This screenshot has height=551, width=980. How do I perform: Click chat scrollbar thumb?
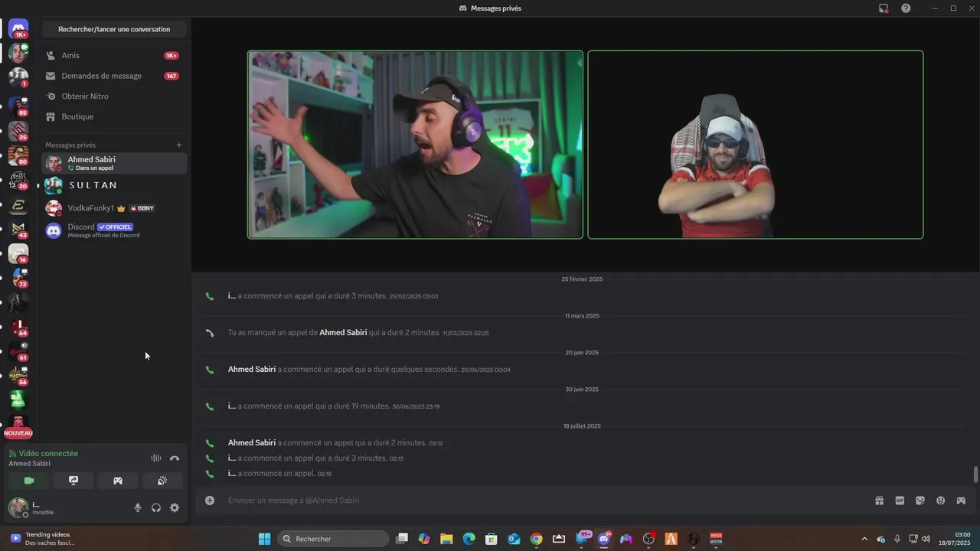975,474
